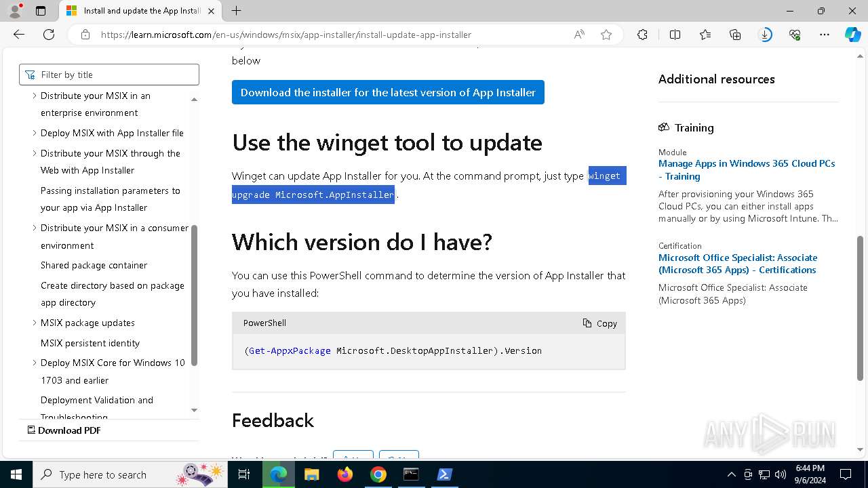Viewport: 868px width, 488px height.
Task: Open Read aloud icon in address bar
Action: (x=579, y=35)
